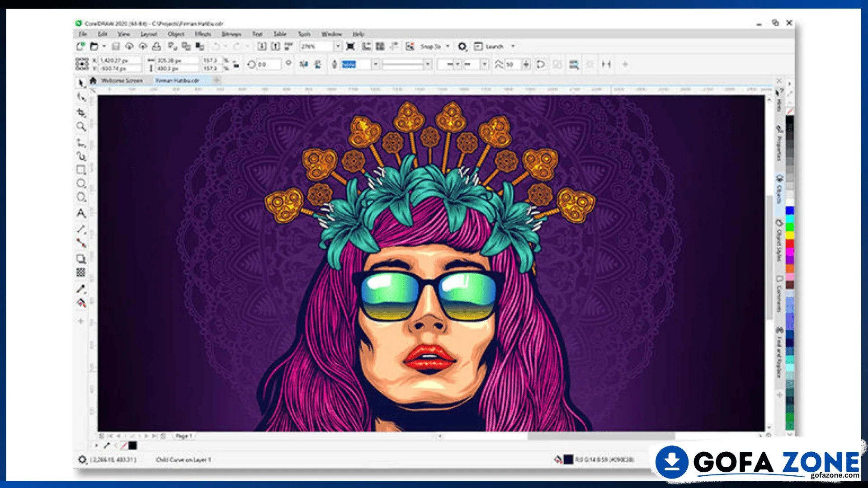
Task: Open the line style dropdown
Action: 427,64
